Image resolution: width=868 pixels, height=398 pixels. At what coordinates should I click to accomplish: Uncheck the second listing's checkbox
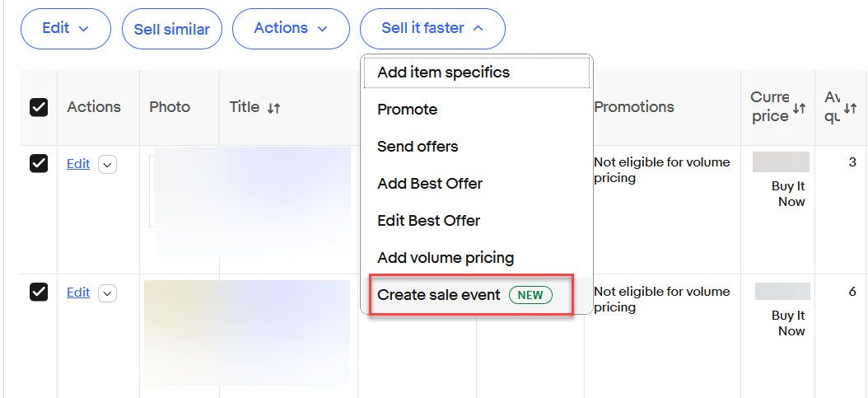pyautogui.click(x=39, y=292)
